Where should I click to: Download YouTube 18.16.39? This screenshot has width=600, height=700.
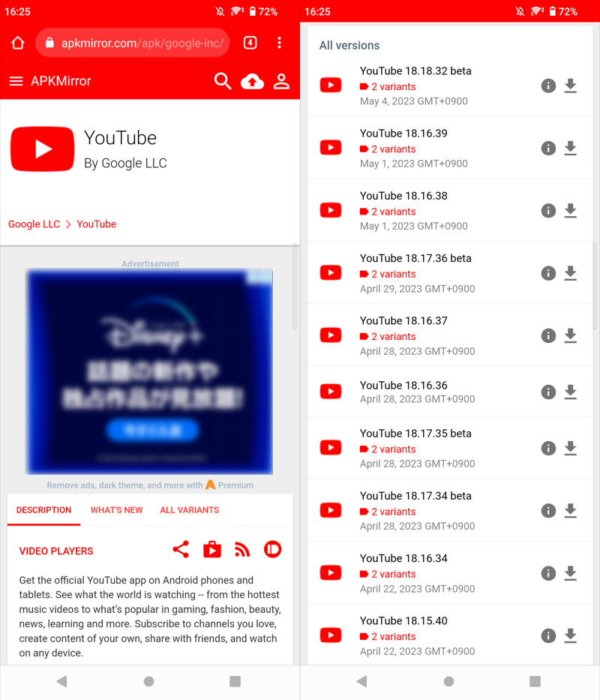coord(571,148)
